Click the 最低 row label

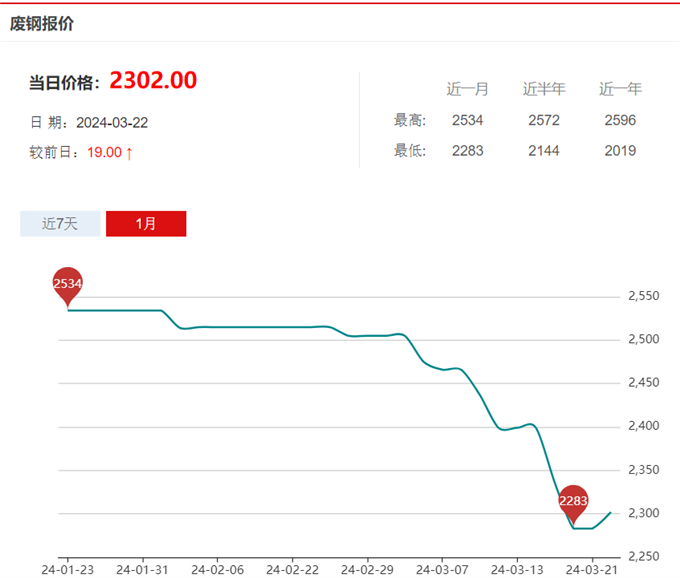pyautogui.click(x=410, y=150)
